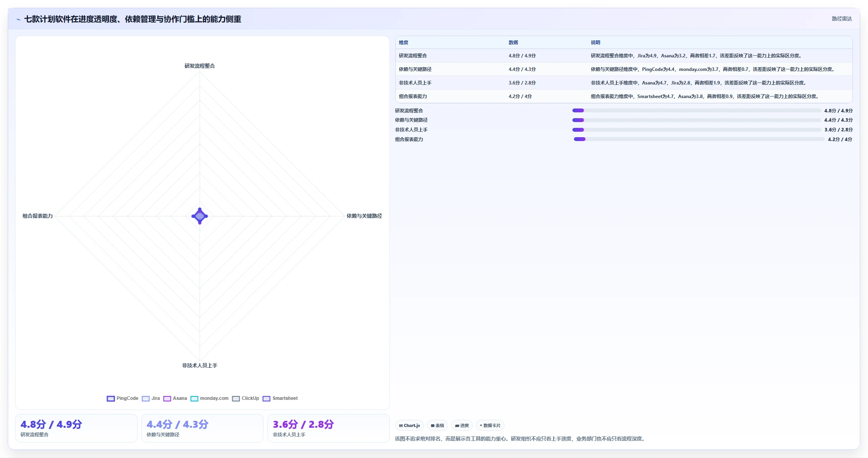Viewport: 868px width, 458px height.
Task: Click the 进度 tag
Action: point(462,425)
